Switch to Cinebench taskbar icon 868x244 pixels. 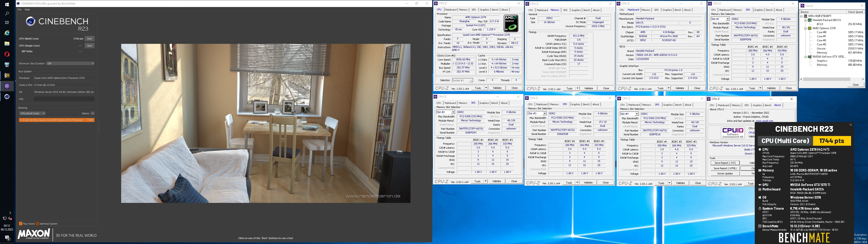(x=7, y=97)
